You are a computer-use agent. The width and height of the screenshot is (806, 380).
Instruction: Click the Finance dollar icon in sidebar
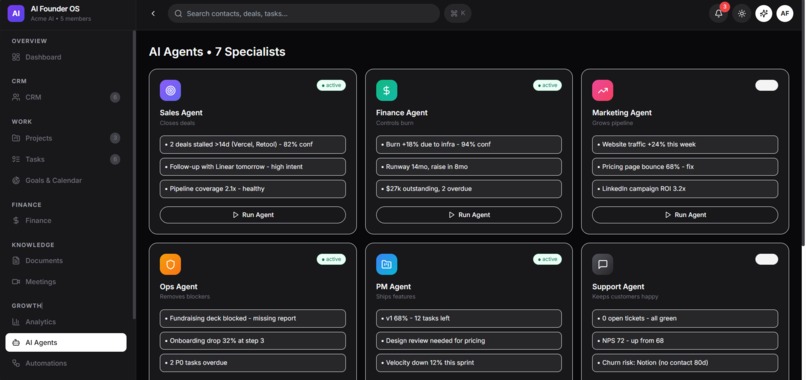pos(16,221)
